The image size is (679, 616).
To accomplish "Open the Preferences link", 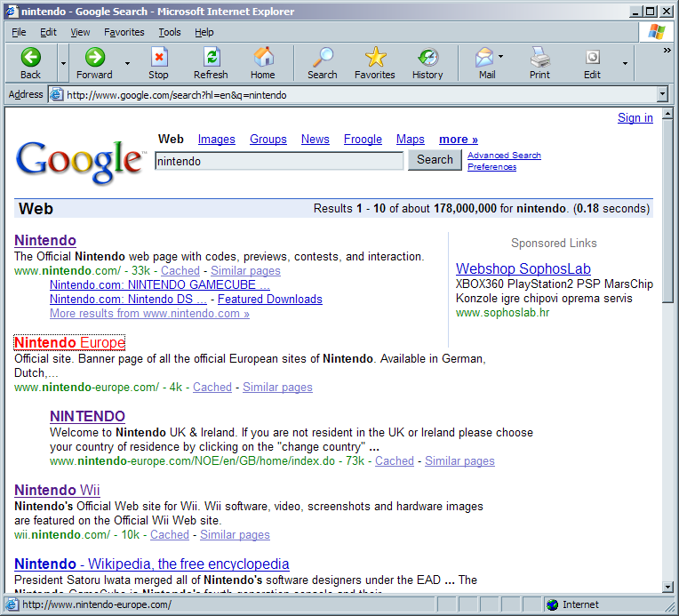I will [492, 167].
